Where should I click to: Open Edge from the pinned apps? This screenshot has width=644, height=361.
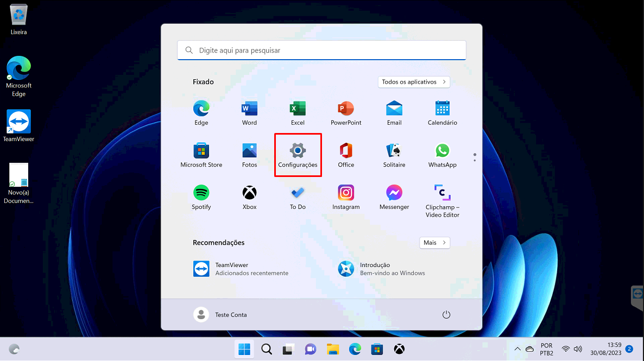coord(201,113)
